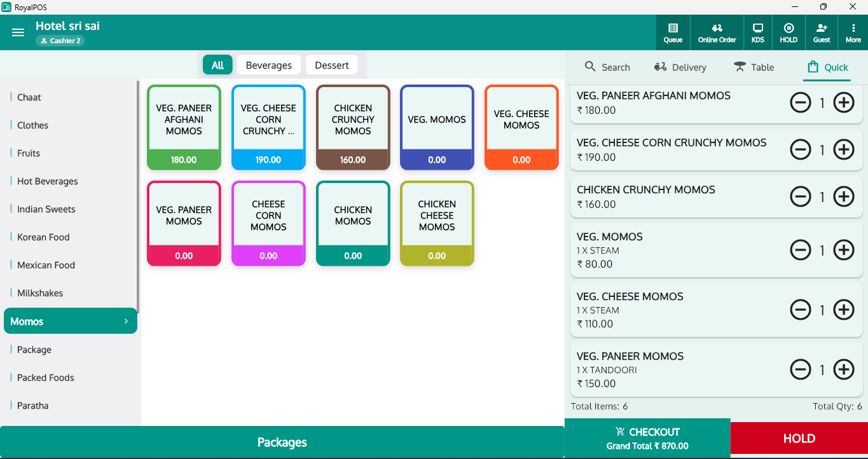Increase quantity of Chicken Crunchy Momos in cart
The image size is (868, 459).
point(844,196)
